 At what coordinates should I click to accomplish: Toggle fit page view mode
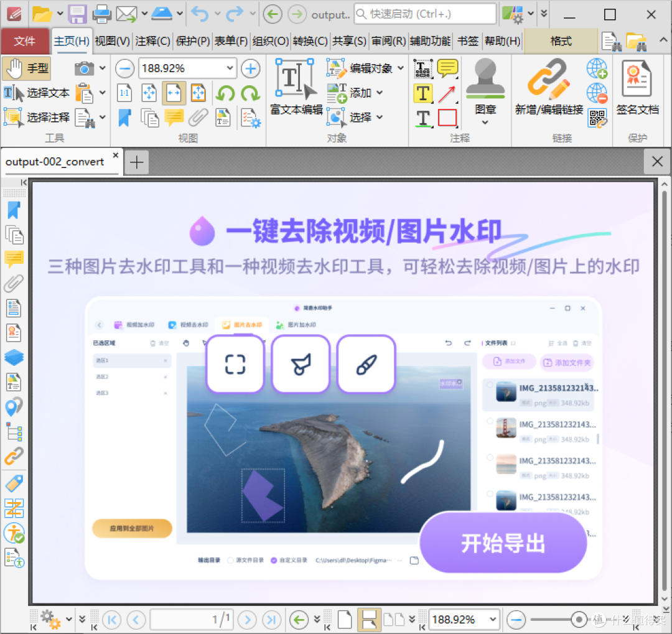tap(149, 93)
